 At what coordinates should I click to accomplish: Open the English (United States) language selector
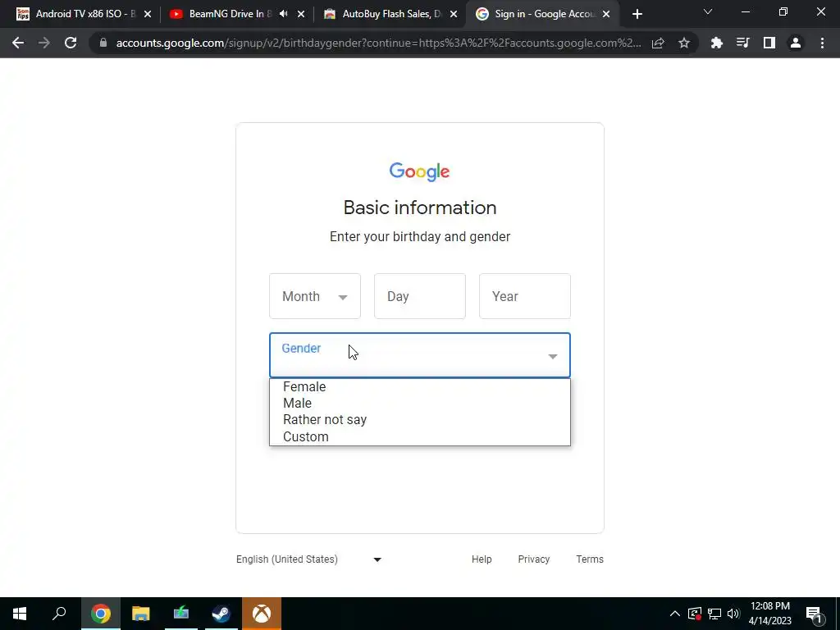309,559
